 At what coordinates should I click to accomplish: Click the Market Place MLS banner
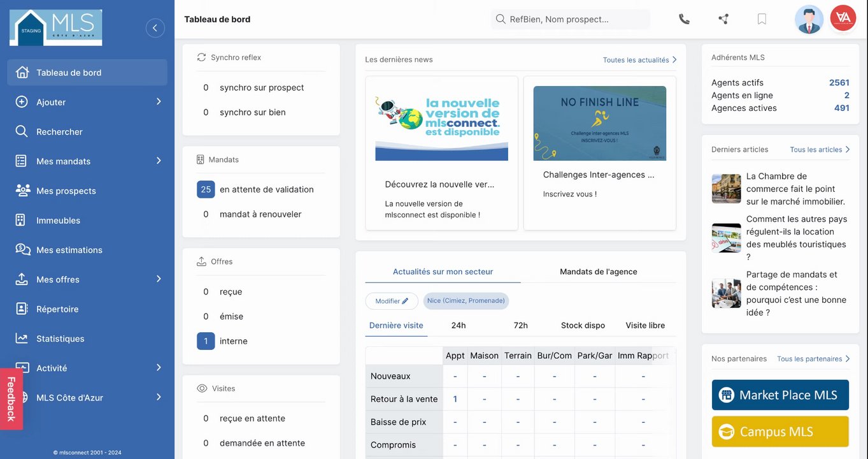pos(780,395)
